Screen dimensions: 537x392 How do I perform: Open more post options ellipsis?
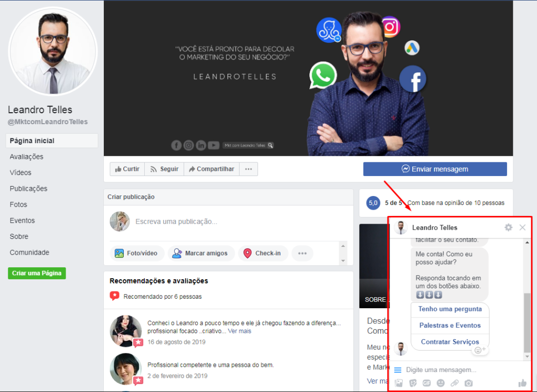302,253
